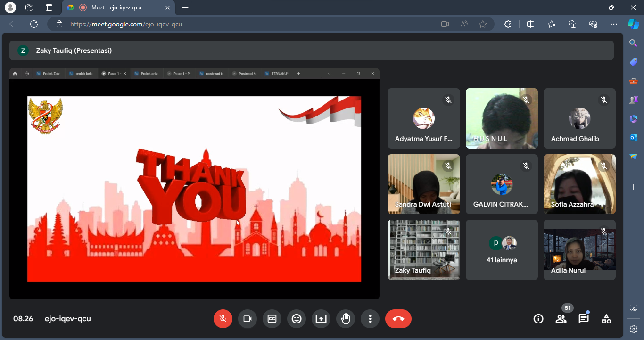The height and width of the screenshot is (340, 644).
Task: Open the emoji reactions button
Action: coord(297,319)
